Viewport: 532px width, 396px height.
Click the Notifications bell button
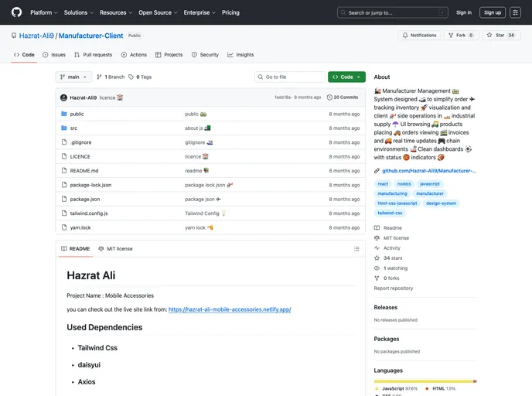[419, 36]
